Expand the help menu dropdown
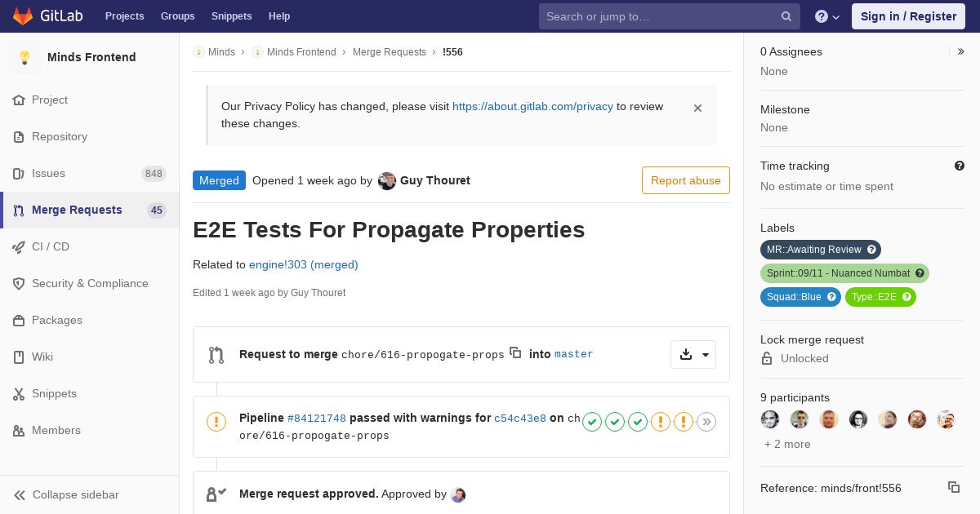The width and height of the screenshot is (980, 514). click(827, 16)
